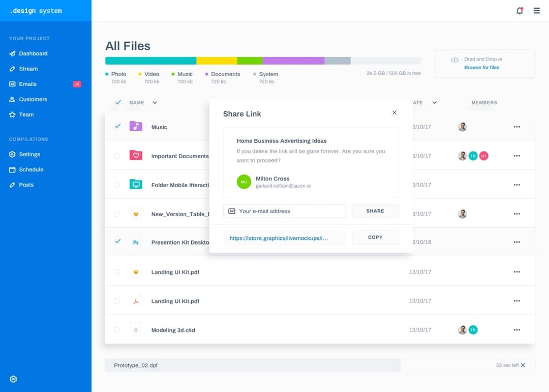Expand the DATE column dropdown
This screenshot has width=549, height=392.
pyautogui.click(x=435, y=102)
